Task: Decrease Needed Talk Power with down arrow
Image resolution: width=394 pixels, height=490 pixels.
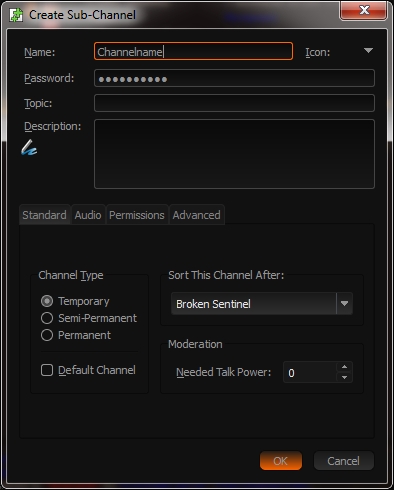Action: coord(344,377)
